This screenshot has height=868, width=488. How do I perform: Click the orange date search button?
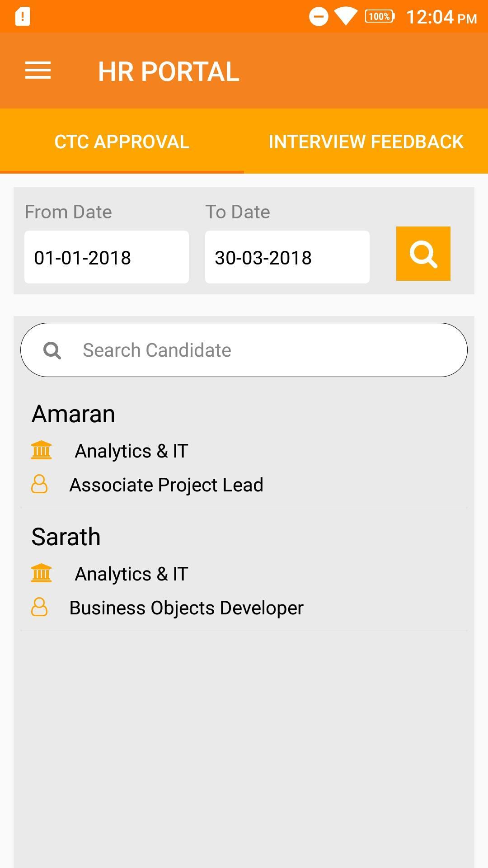[423, 254]
